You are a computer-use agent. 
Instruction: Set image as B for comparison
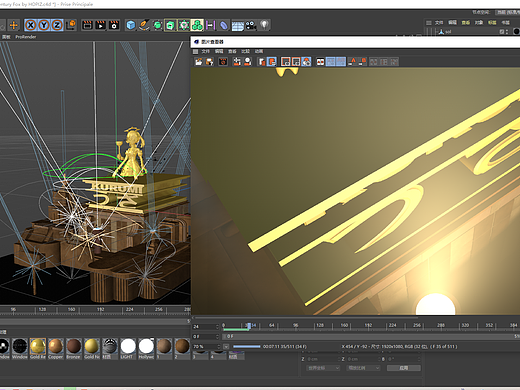coord(362,62)
